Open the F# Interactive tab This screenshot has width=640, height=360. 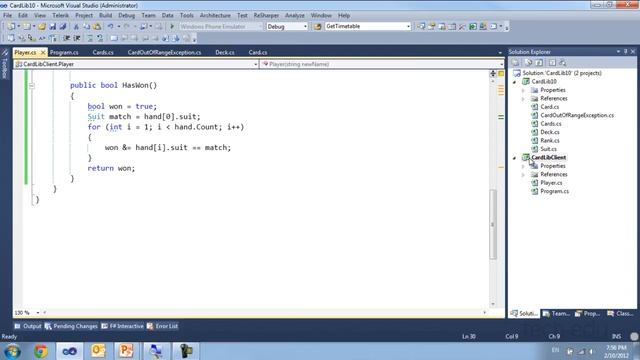(x=122, y=326)
